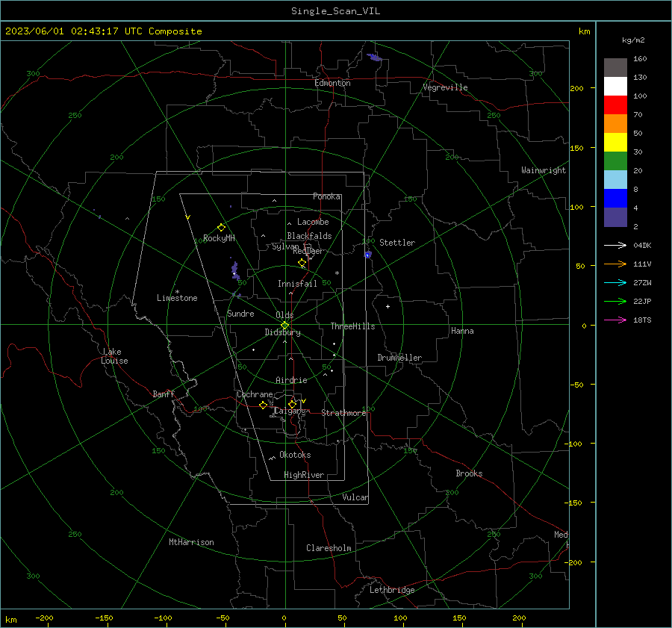Click the Single_Scan_VIL title text
The image size is (672, 628).
coord(335,11)
